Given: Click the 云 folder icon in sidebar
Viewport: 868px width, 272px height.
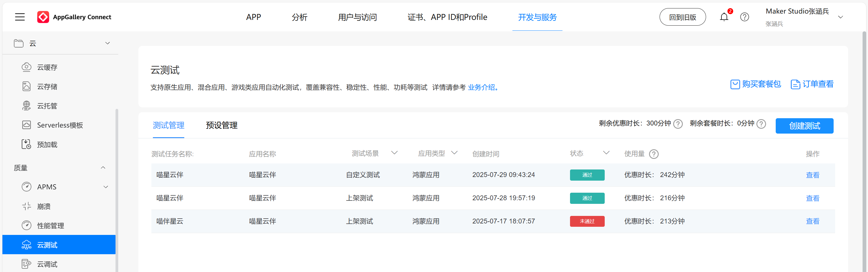Looking at the screenshot, I should pyautogui.click(x=18, y=43).
